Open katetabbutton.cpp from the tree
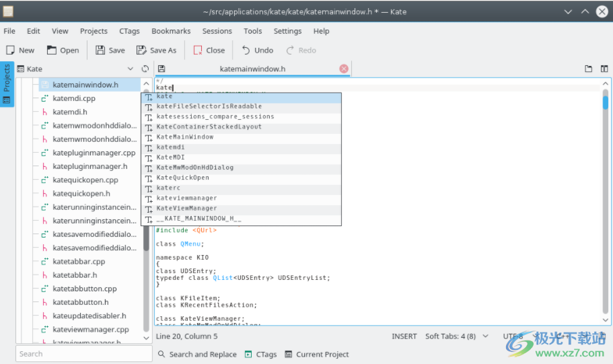Screen dimensions: 613x364 pos(84,289)
